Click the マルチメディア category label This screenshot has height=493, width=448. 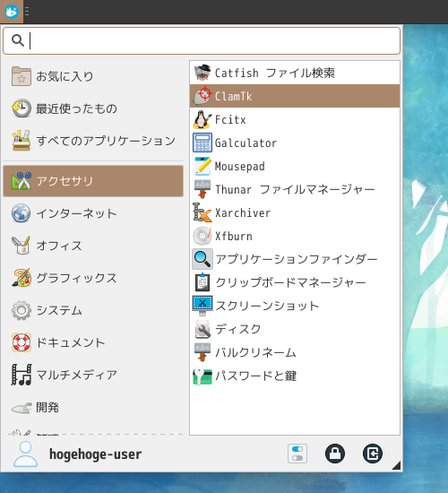coord(77,375)
